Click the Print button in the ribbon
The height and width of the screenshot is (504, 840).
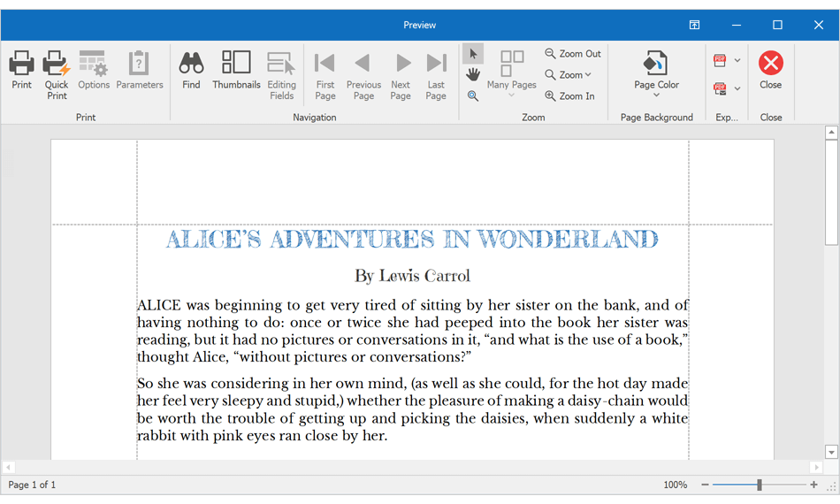pyautogui.click(x=21, y=70)
